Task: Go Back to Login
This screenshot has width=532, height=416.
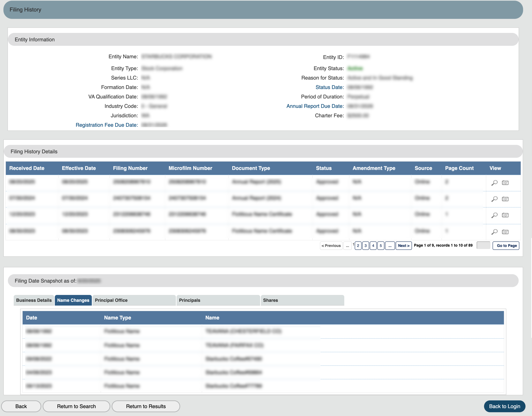Action: tap(505, 406)
